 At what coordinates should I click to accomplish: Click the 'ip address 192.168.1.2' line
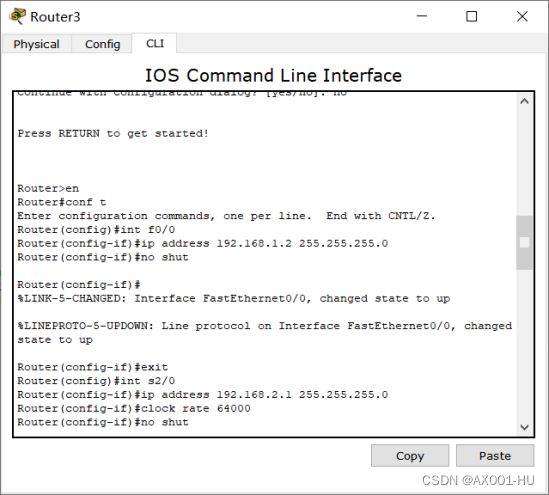click(x=203, y=244)
